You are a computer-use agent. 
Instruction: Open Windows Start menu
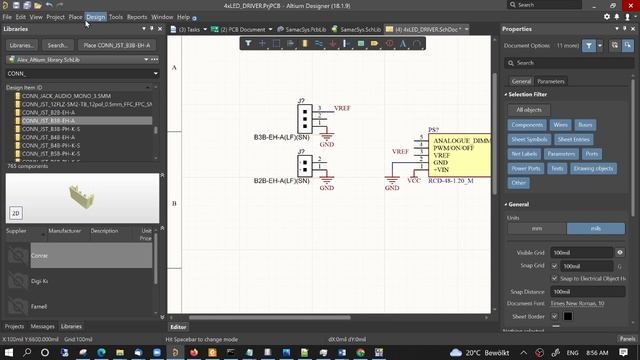pos(9,352)
